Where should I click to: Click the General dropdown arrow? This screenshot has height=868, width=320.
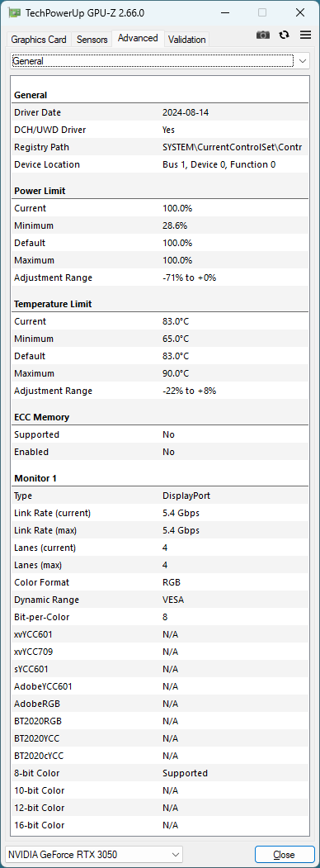tap(303, 61)
